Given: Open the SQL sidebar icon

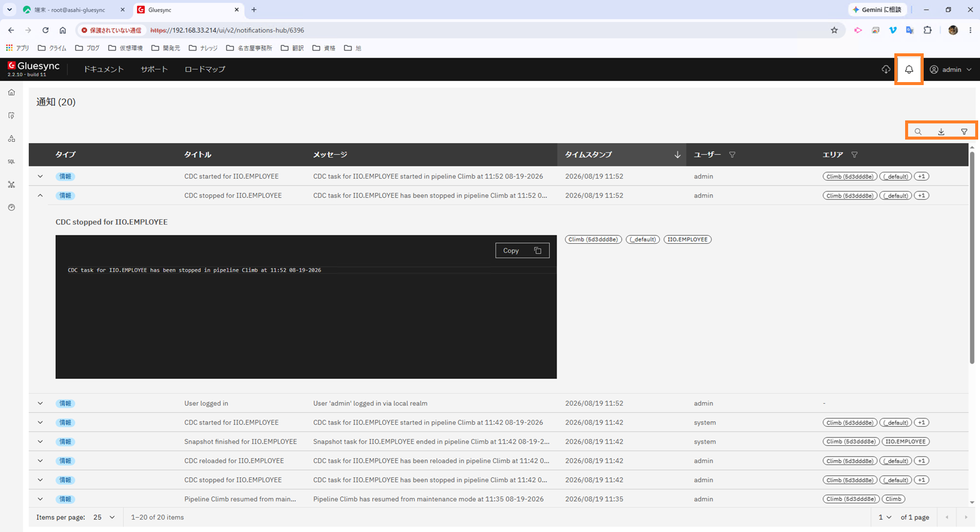Looking at the screenshot, I should pos(11,162).
